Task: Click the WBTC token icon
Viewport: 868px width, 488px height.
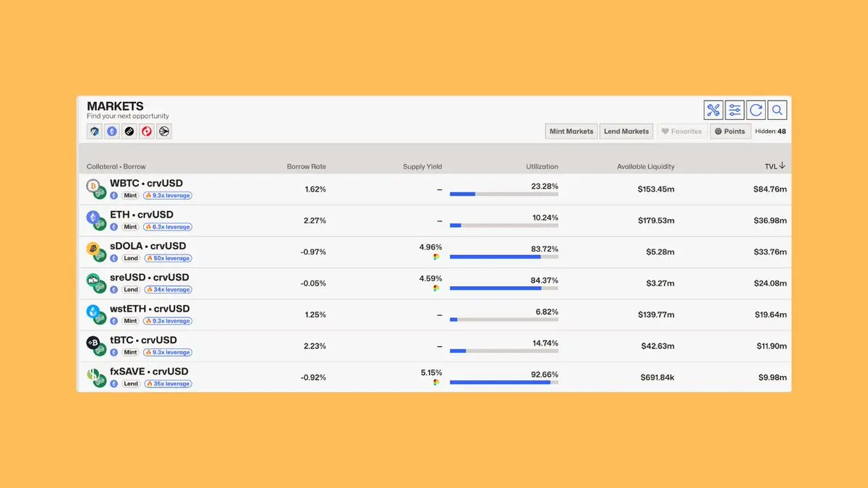Action: pos(93,186)
